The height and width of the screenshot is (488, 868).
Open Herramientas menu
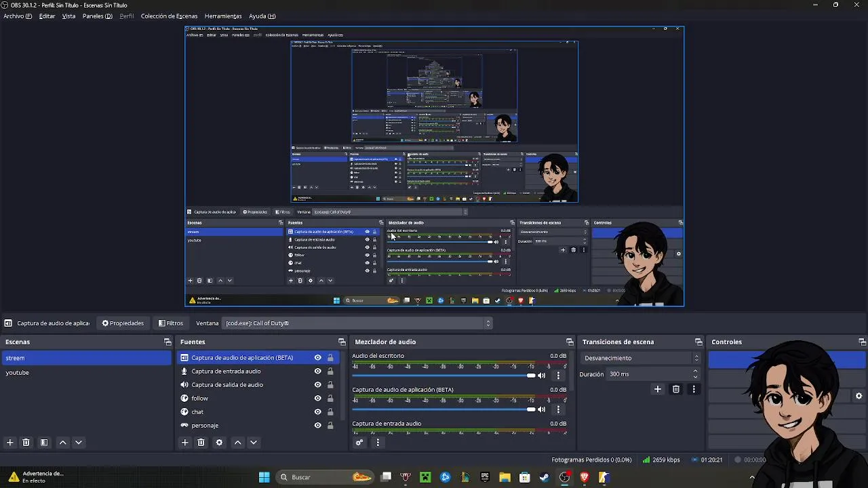(x=223, y=16)
